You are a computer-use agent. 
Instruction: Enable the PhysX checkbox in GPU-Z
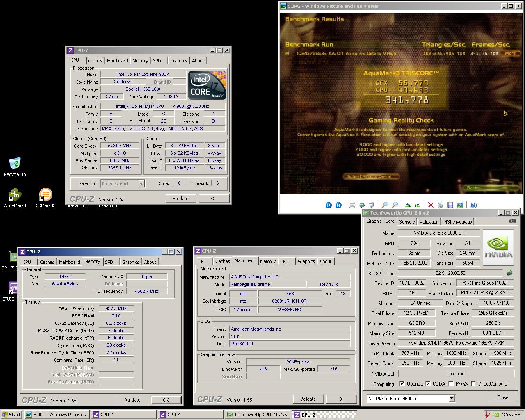click(x=451, y=384)
